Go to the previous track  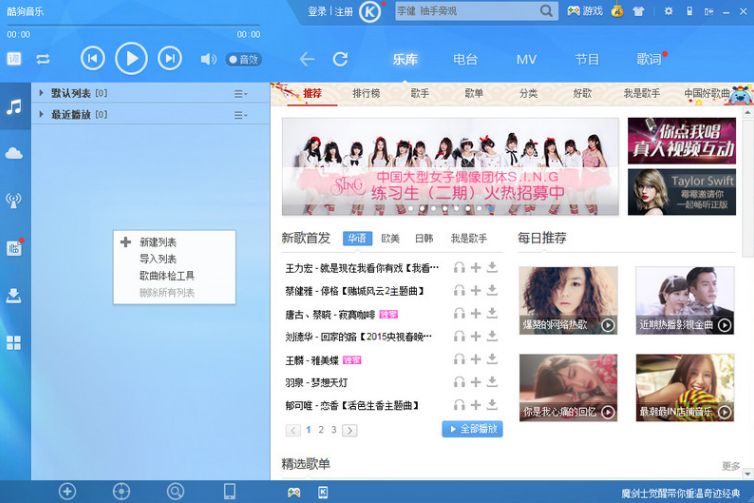click(92, 59)
